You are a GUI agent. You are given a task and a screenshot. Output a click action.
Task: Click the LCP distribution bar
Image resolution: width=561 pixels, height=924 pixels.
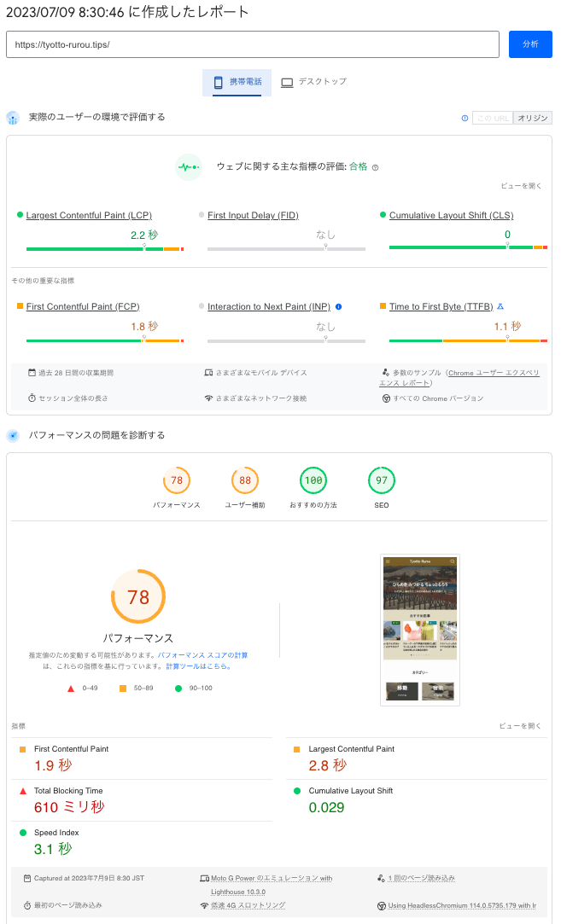pos(105,249)
